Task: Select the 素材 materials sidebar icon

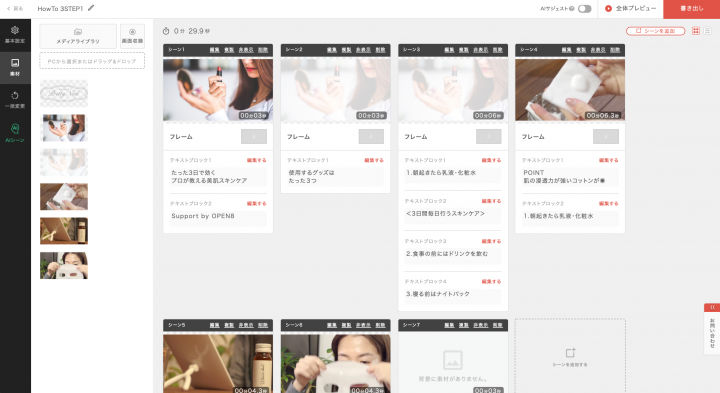Action: point(15,67)
